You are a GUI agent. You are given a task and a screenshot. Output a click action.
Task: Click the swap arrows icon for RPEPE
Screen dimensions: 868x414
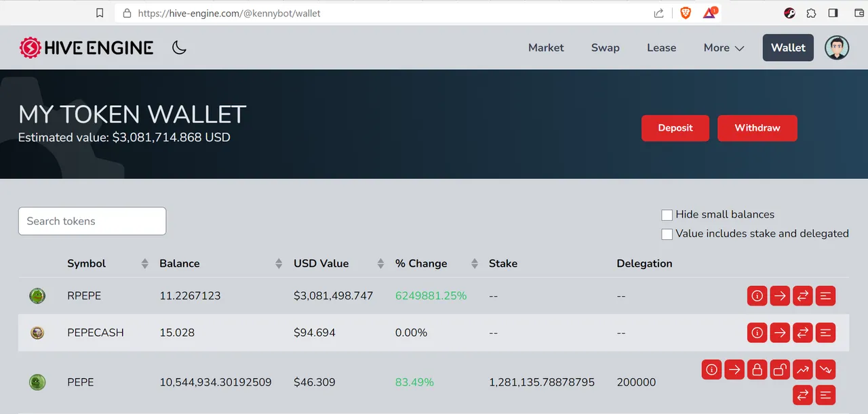(802, 295)
